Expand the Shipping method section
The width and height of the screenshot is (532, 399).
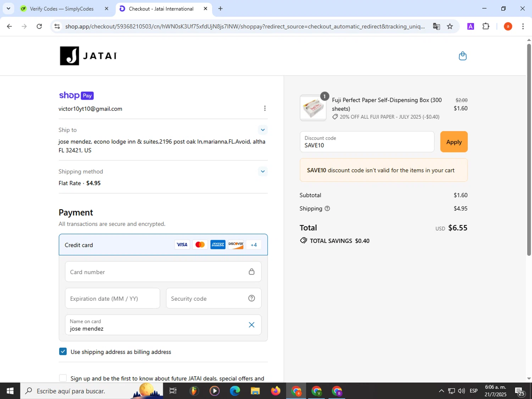pyautogui.click(x=262, y=171)
